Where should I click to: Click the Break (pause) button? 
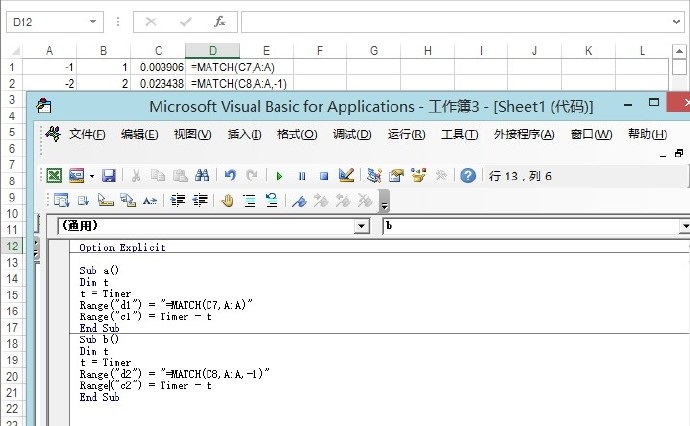pos(302,176)
